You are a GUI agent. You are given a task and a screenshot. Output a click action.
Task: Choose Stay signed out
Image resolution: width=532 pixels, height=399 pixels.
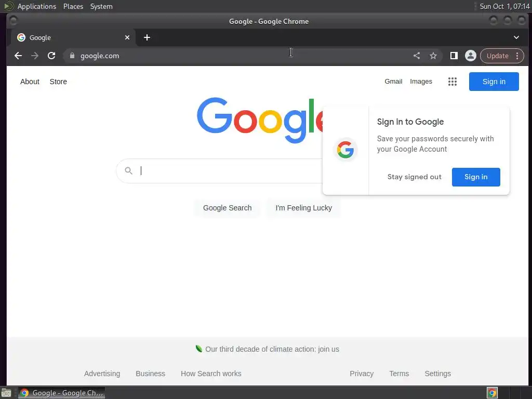coord(414,177)
